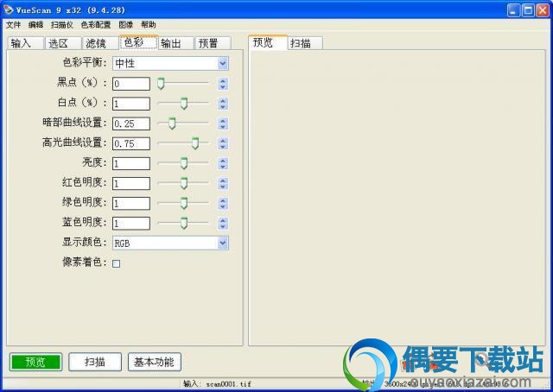
Task: Click the 白点 spinner arrows
Action: (223, 104)
